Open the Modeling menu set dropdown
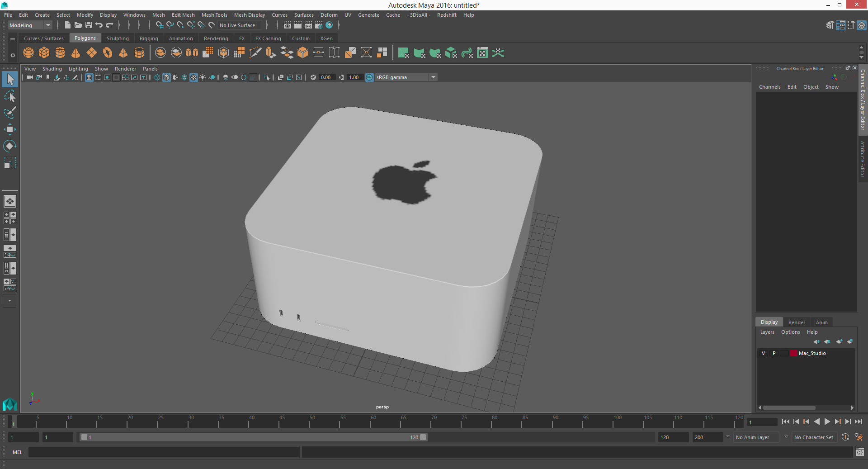 click(30, 25)
